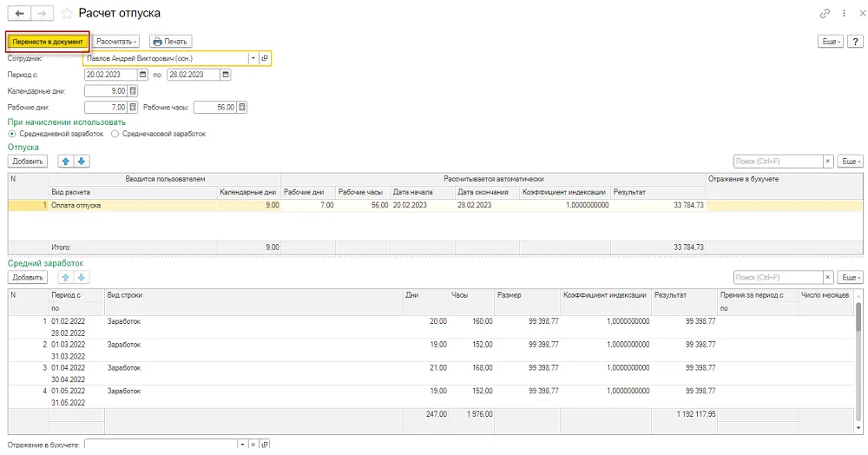Clear the Средний заработок search box
The width and height of the screenshot is (868, 455).
(827, 277)
